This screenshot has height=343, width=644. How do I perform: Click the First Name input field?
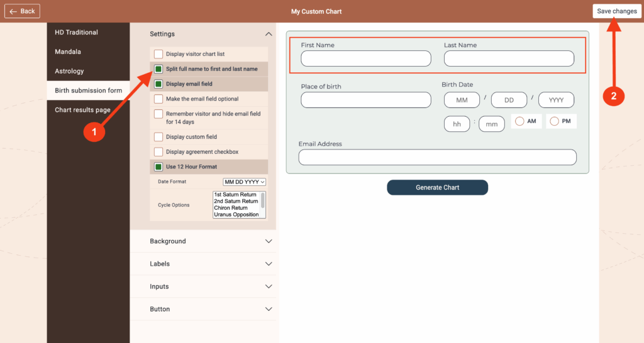pyautogui.click(x=366, y=58)
